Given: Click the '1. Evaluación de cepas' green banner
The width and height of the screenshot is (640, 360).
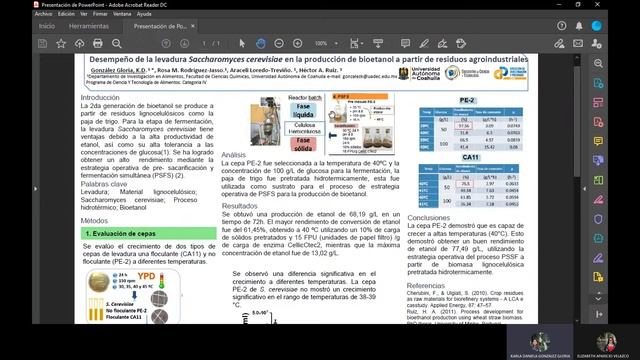Looking at the screenshot, I should 149,233.
